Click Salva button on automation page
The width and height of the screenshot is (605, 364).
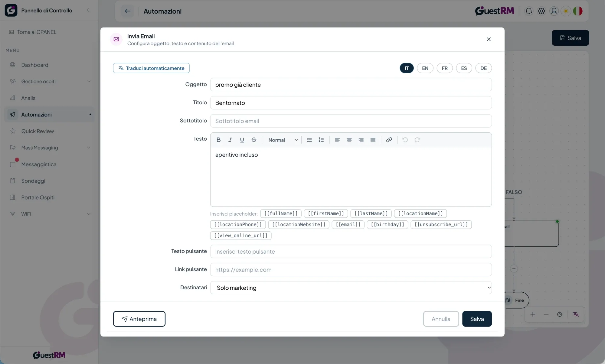tap(570, 38)
